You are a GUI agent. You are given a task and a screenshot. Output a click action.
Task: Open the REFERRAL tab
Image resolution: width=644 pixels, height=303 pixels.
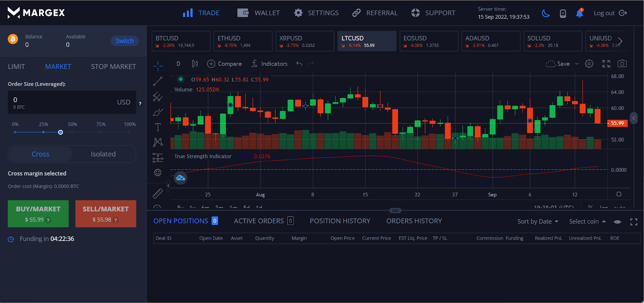[375, 13]
